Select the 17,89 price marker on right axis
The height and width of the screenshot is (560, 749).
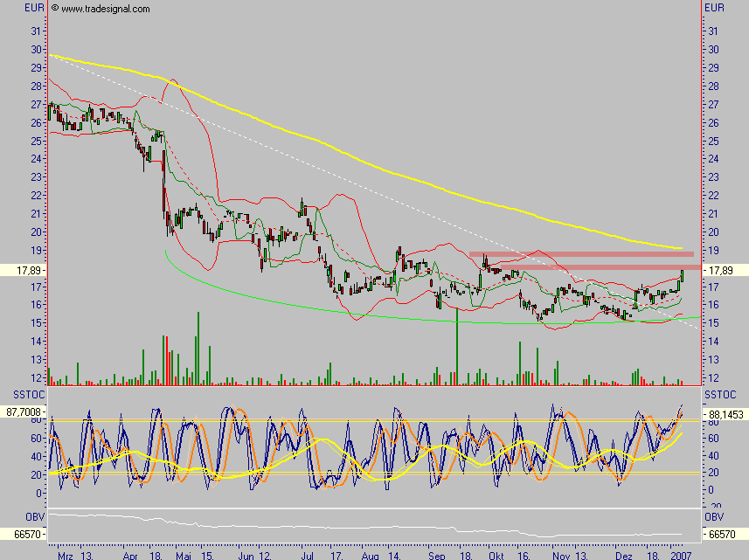coord(725,272)
